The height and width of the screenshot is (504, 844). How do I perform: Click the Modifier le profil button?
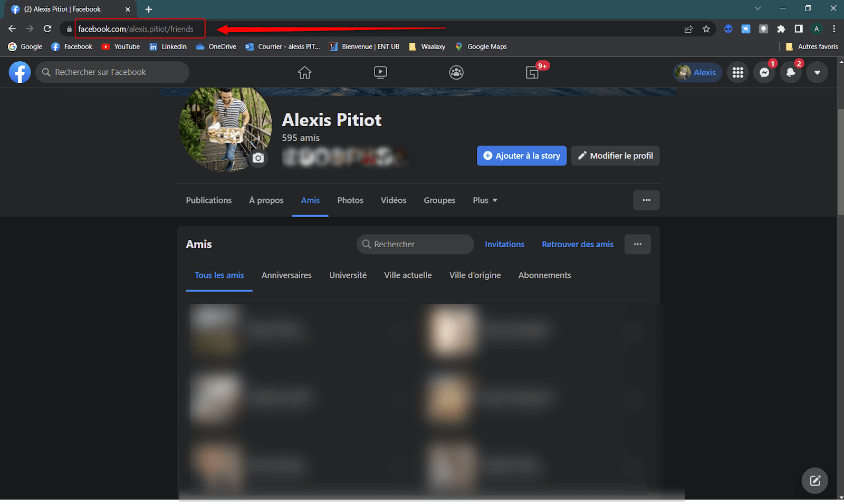pos(615,156)
